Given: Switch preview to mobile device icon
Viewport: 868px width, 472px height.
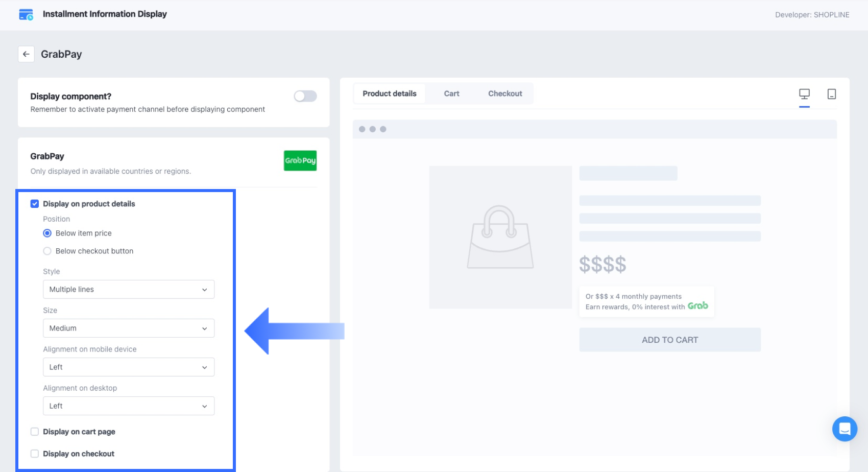Looking at the screenshot, I should [831, 94].
